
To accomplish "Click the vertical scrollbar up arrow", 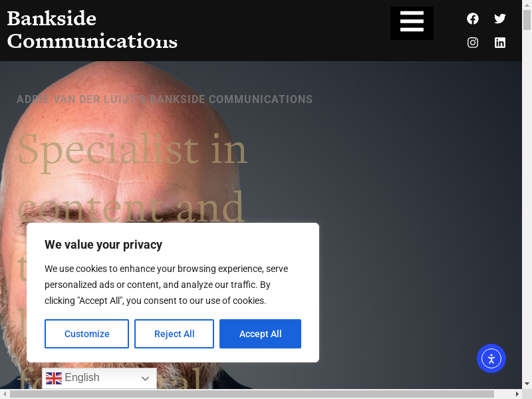I will (x=527, y=4).
